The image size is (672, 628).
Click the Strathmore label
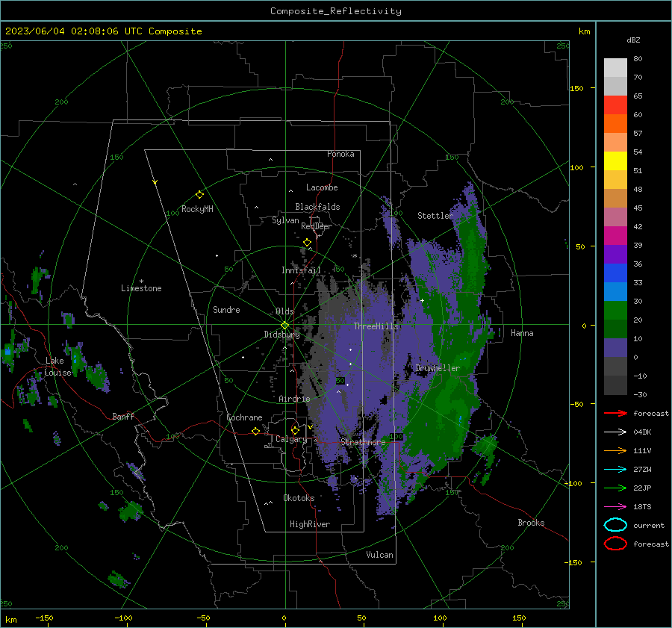[363, 442]
